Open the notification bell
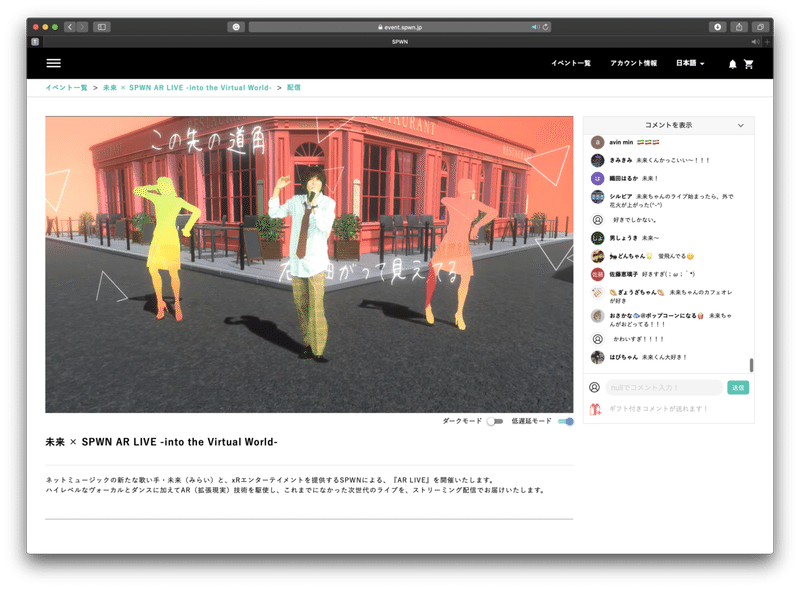Viewport: 800px width, 589px height. (732, 64)
